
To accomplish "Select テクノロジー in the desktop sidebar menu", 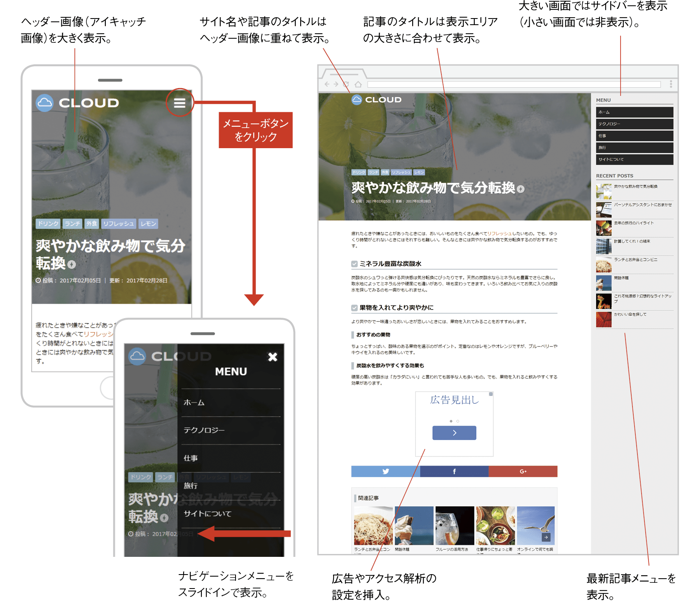I will point(634,124).
